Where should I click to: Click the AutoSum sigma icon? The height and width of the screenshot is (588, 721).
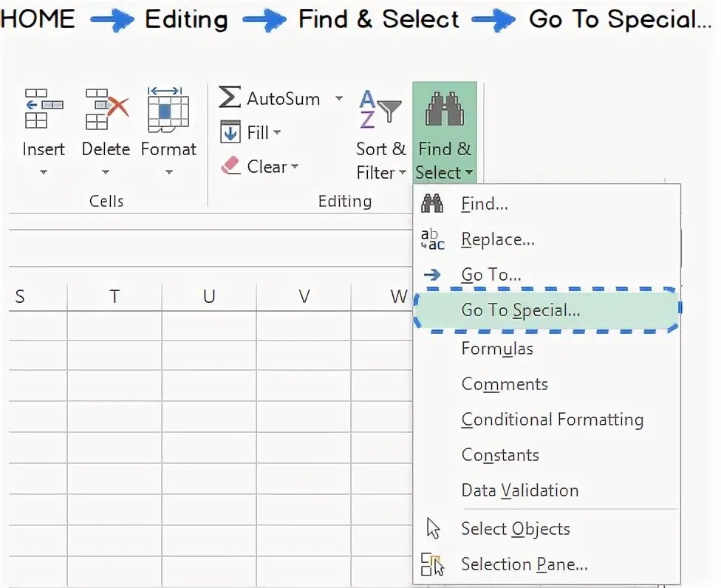point(230,98)
